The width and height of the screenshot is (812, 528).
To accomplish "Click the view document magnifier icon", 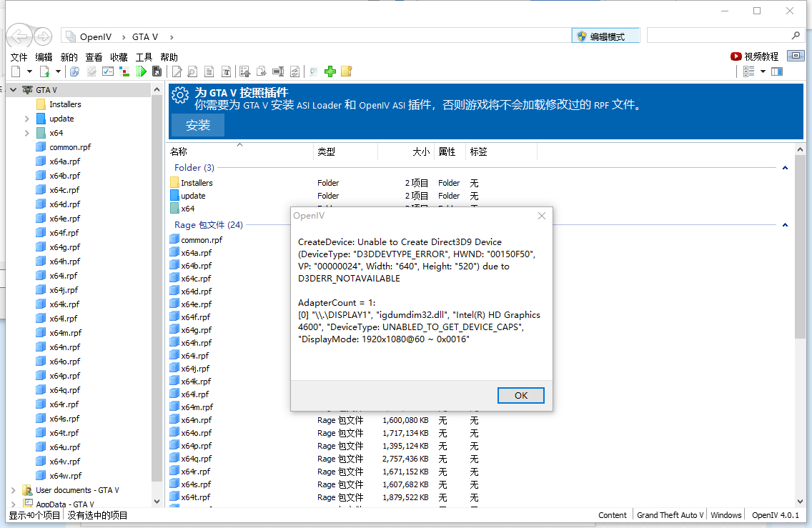I will coord(192,71).
